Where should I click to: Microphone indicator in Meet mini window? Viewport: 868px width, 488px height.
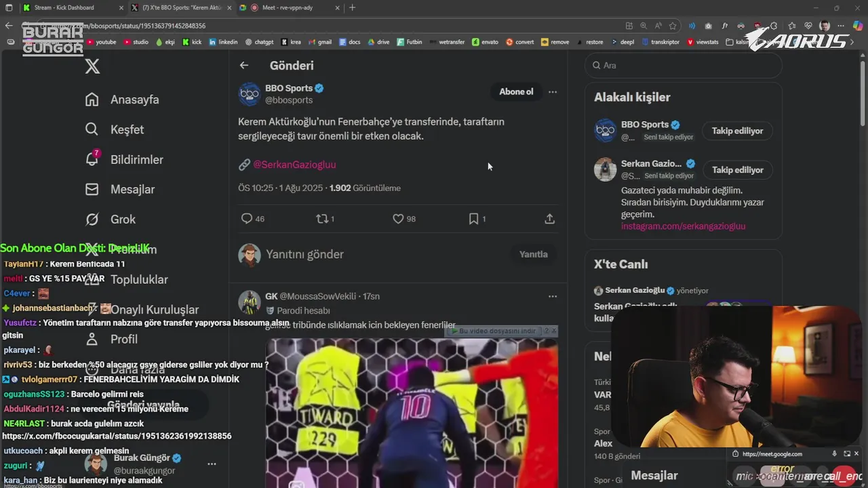click(x=835, y=453)
